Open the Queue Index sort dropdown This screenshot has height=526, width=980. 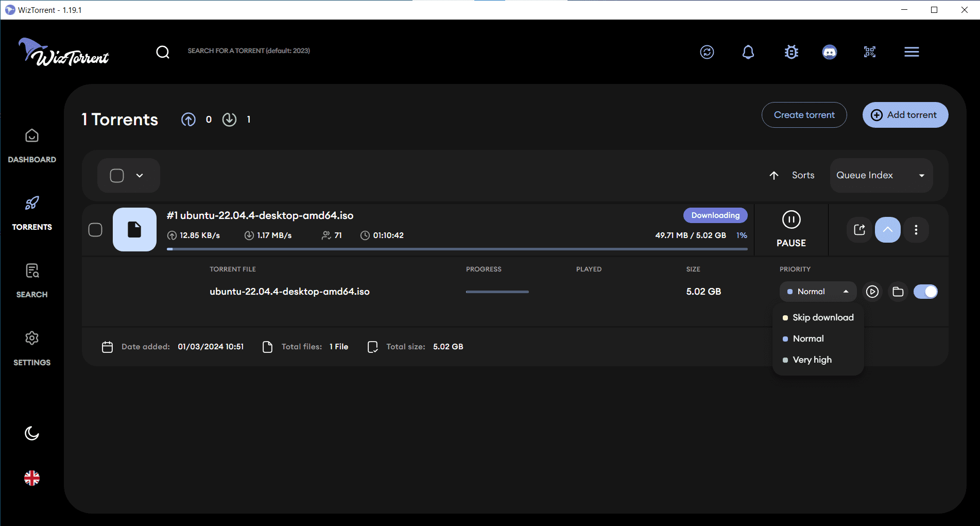[882, 176]
